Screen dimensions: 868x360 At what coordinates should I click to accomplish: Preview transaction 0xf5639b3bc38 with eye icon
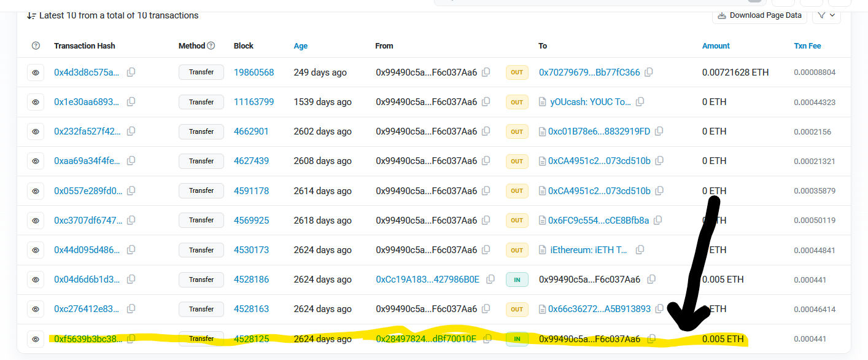pyautogui.click(x=36, y=338)
